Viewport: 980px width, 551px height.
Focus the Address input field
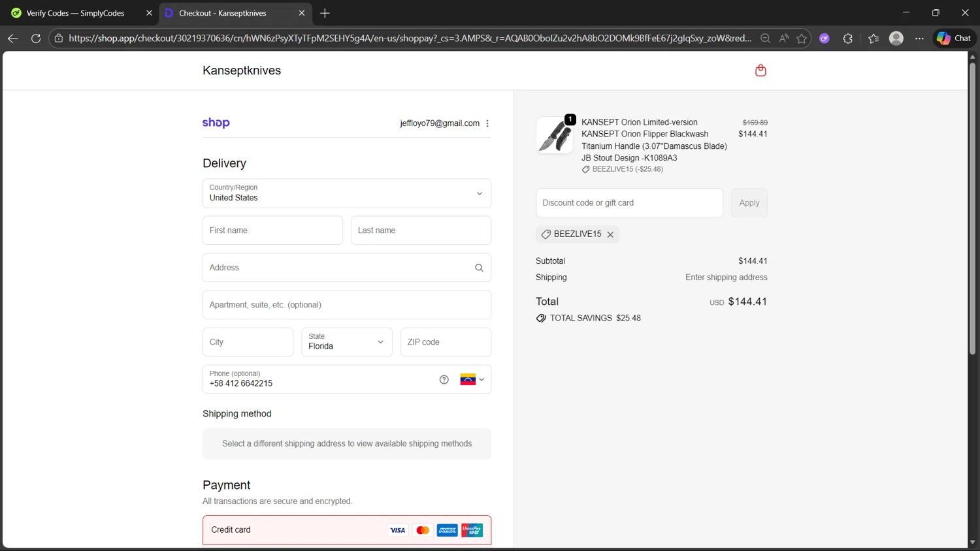tap(347, 268)
